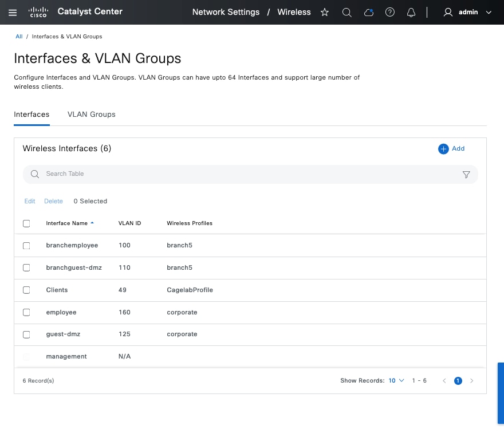
Task: Open the global search magnifier icon
Action: [346, 12]
